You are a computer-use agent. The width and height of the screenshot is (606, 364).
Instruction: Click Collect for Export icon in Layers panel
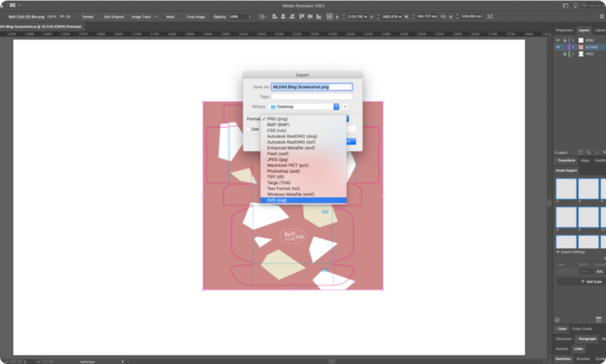(x=580, y=152)
